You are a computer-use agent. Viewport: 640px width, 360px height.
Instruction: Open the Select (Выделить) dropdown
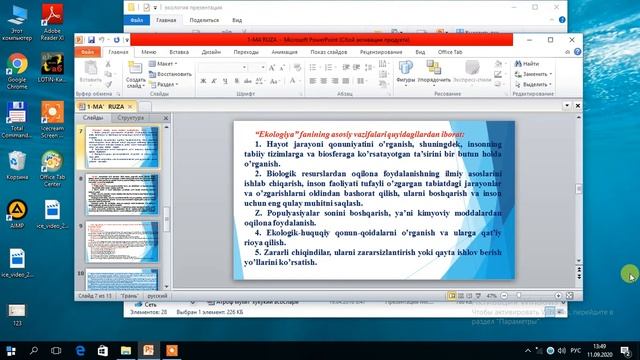(533, 84)
